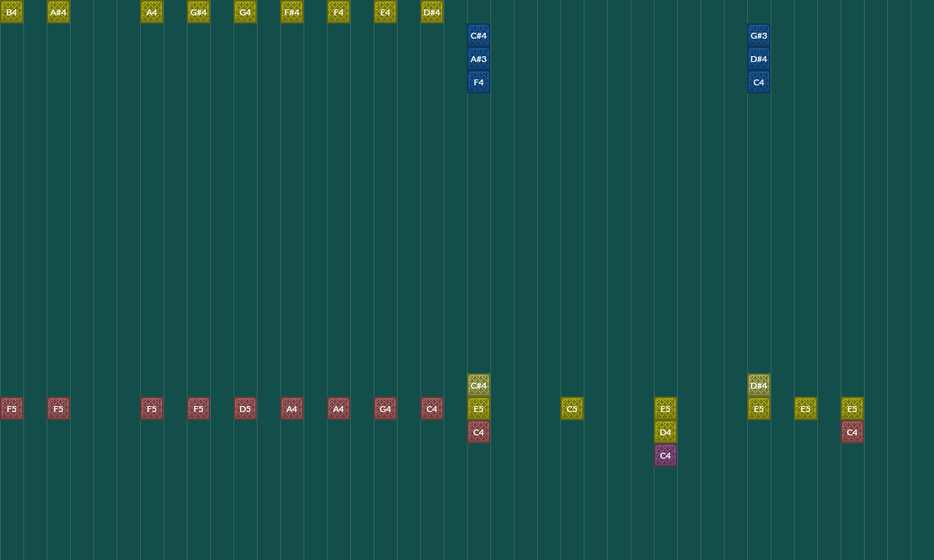Select the blue F4 note
The image size is (934, 560).
[479, 82]
